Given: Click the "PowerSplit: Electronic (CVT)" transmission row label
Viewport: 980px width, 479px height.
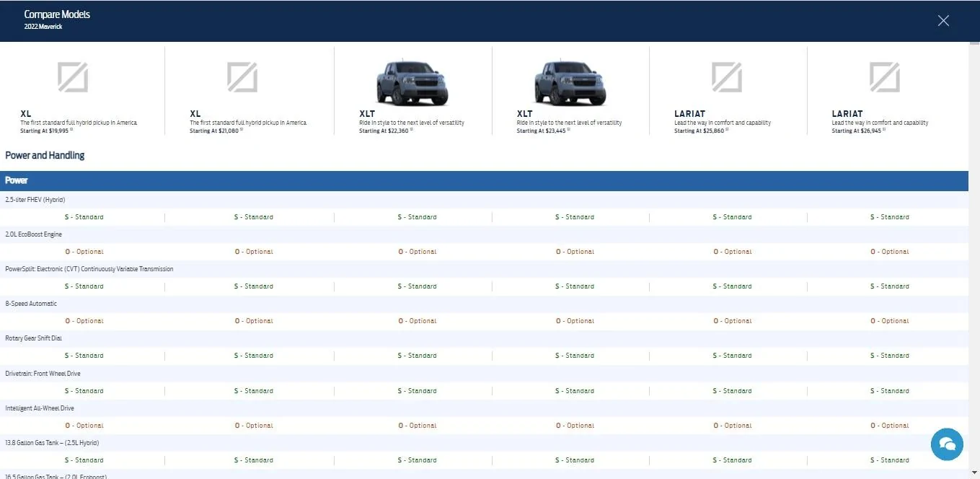Looking at the screenshot, I should tap(89, 269).
